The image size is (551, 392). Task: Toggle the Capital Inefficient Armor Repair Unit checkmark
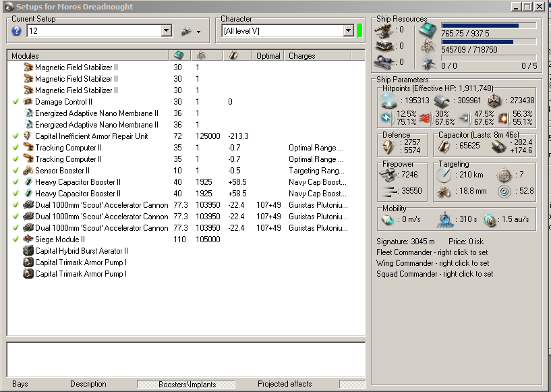click(x=16, y=136)
